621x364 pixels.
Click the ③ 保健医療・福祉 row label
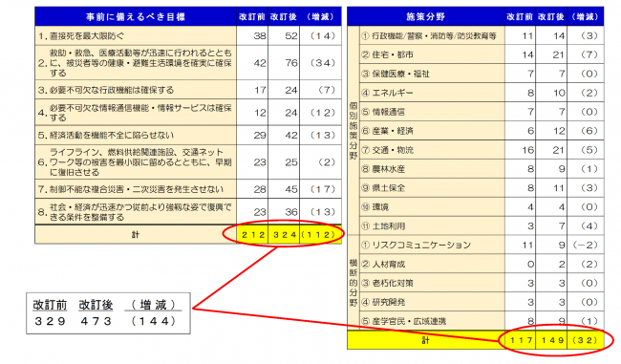click(432, 74)
